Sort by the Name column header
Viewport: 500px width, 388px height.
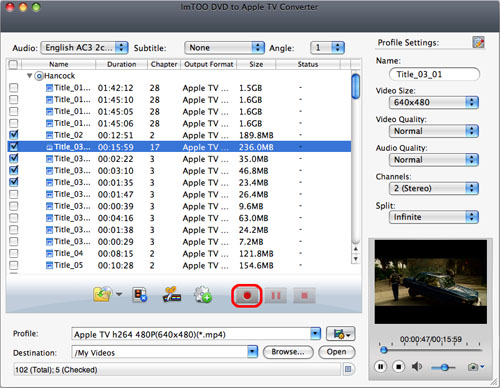(x=59, y=64)
